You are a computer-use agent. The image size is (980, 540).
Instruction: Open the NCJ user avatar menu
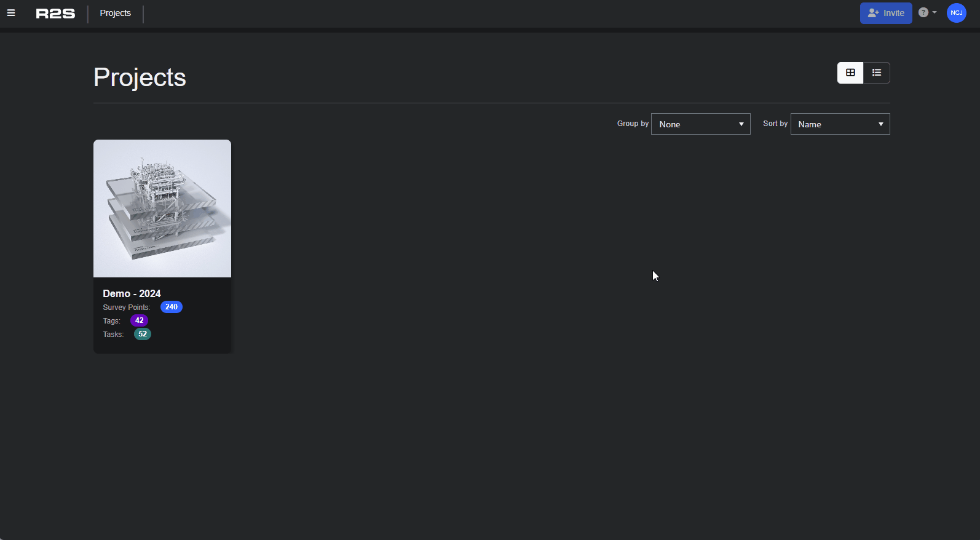coord(957,13)
